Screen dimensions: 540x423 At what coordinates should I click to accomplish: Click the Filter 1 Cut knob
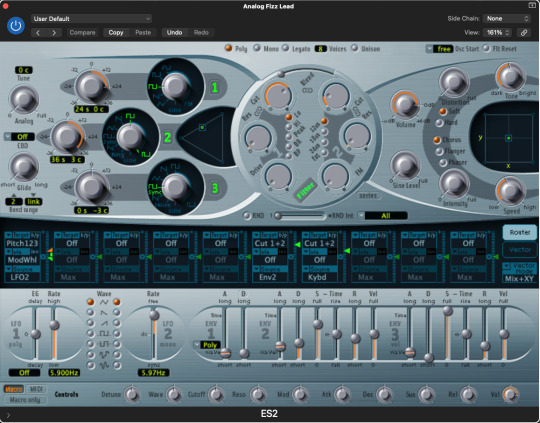click(x=278, y=96)
